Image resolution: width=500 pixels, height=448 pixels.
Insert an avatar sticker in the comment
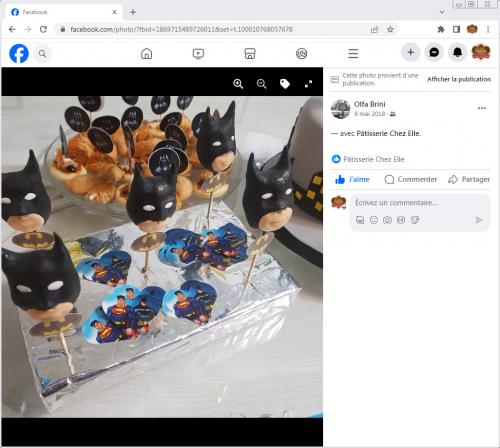point(360,220)
